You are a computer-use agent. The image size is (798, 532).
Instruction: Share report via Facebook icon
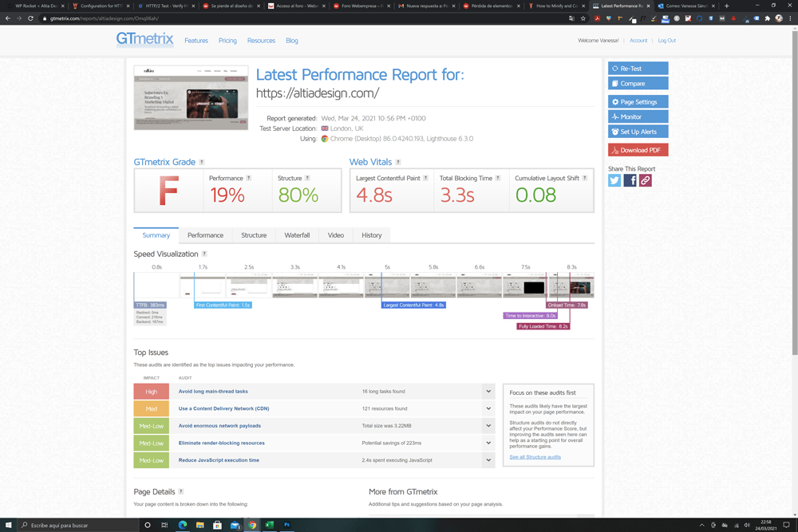coord(630,180)
